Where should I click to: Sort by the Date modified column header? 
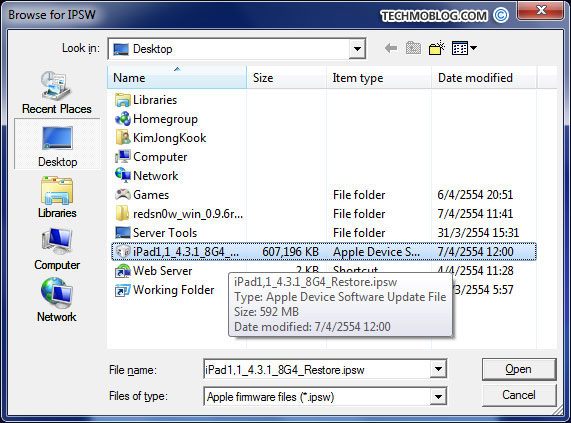[484, 77]
